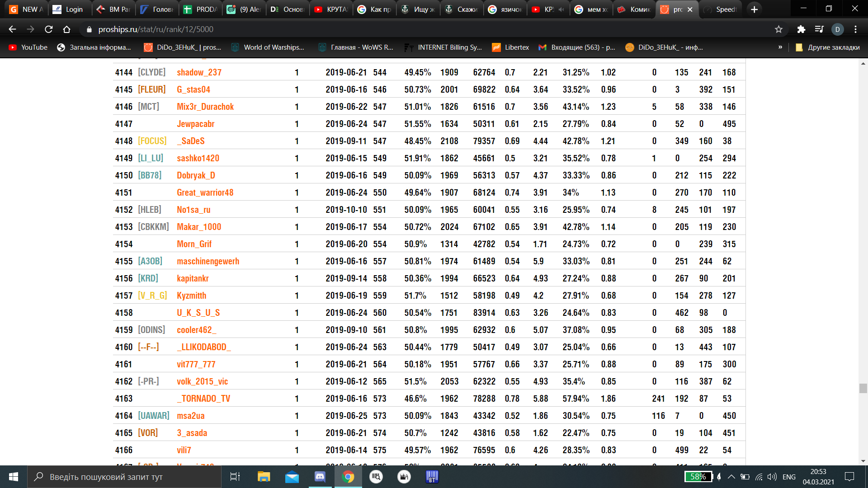Switch the ENG input language indicator
868x488 pixels.
[x=789, y=477]
